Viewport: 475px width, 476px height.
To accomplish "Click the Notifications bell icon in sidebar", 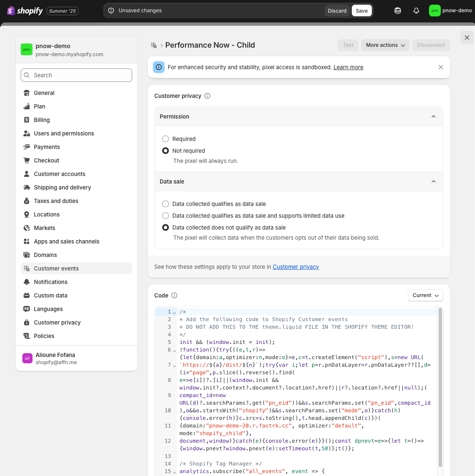I will tap(27, 282).
